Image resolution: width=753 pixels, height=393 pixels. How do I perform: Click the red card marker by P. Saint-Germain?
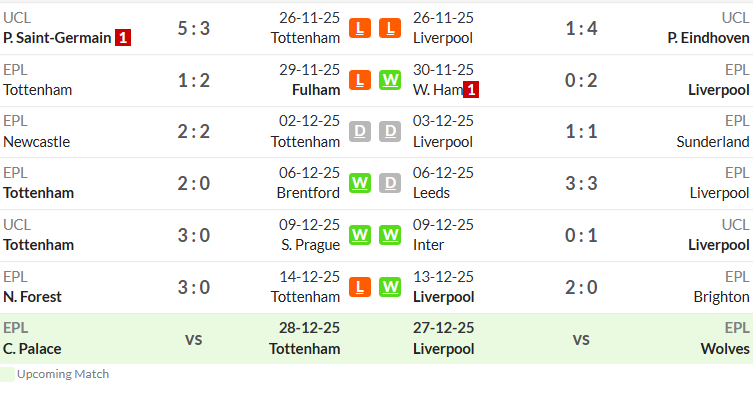tap(123, 37)
